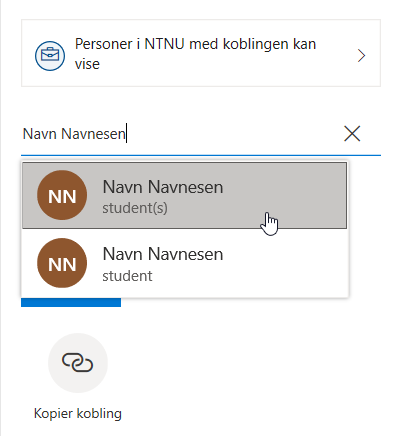The image size is (397, 436).
Task: Click the 'student' subtitle of second result
Action: (127, 276)
